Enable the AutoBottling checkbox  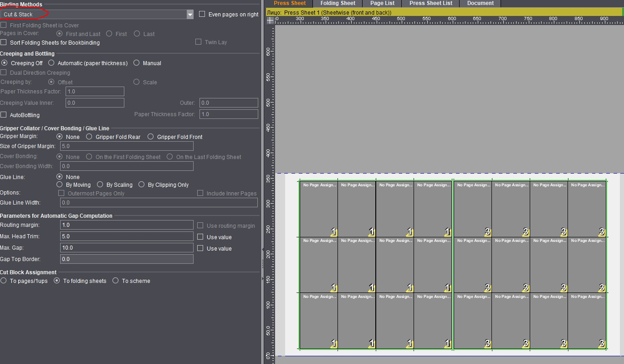pyautogui.click(x=4, y=115)
